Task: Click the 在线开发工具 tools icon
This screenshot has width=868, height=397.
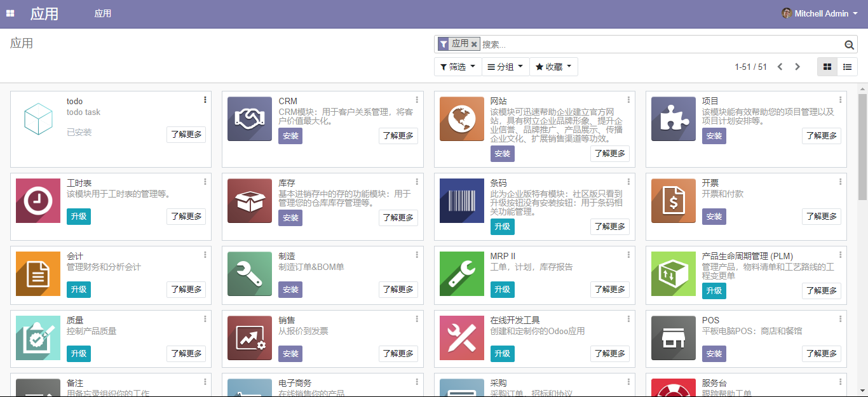Action: coord(462,338)
